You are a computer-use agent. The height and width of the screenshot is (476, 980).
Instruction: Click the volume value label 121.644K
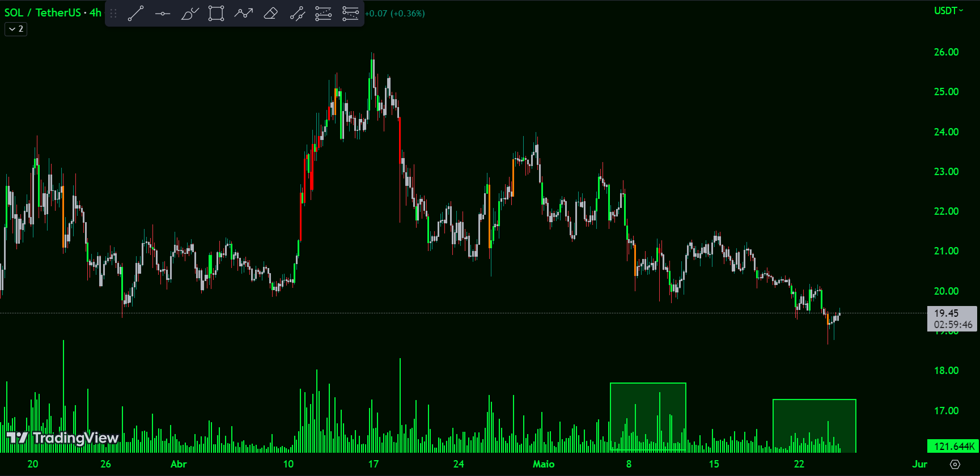(953, 446)
